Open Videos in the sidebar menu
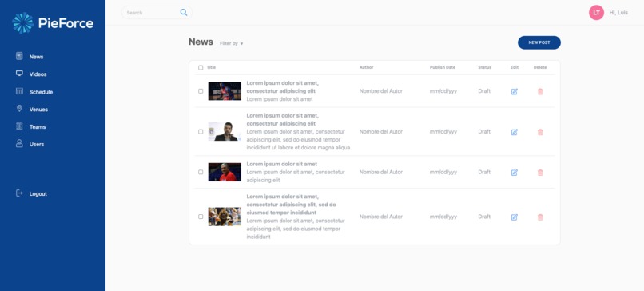Viewport: 644px width, 291px height. coord(38,74)
